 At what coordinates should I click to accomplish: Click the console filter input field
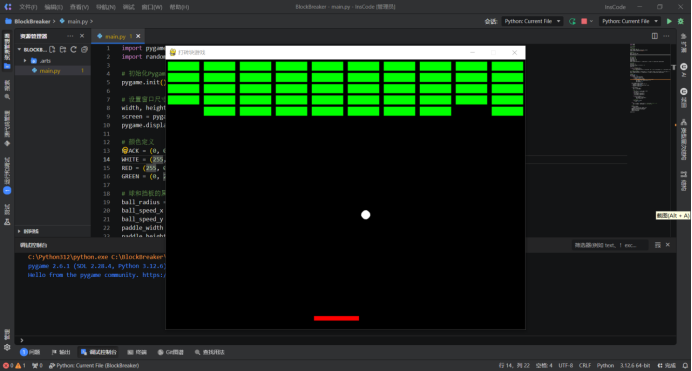pos(610,245)
